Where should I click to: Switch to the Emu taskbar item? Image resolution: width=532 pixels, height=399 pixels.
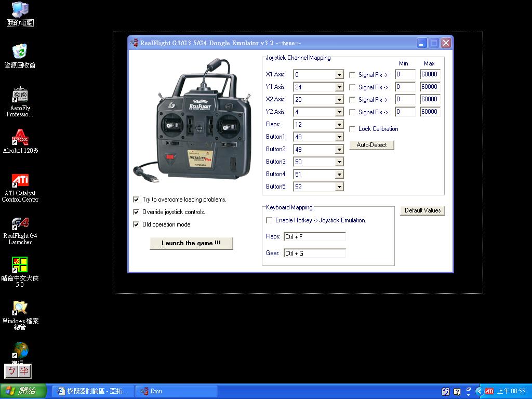[176, 391]
